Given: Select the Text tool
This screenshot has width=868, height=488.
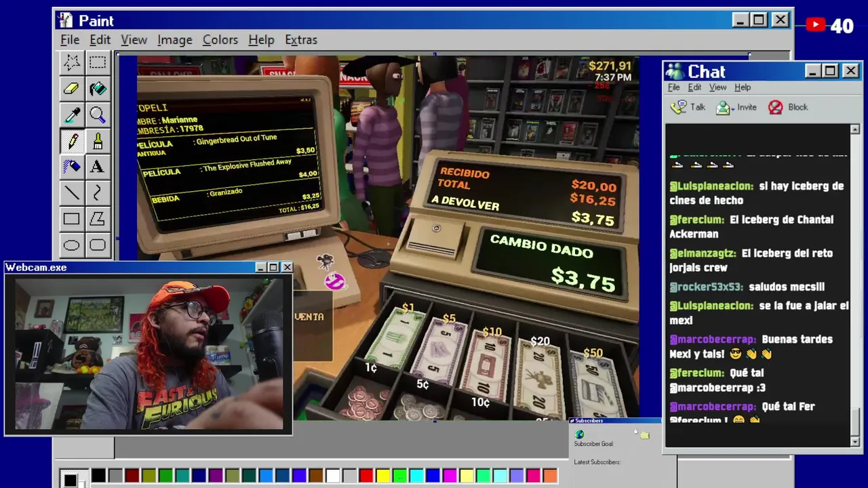Looking at the screenshot, I should click(x=97, y=167).
